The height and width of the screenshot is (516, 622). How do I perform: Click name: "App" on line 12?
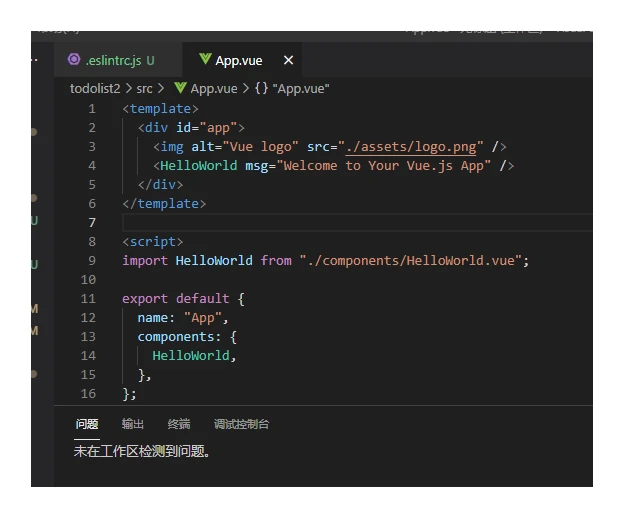[x=182, y=318]
